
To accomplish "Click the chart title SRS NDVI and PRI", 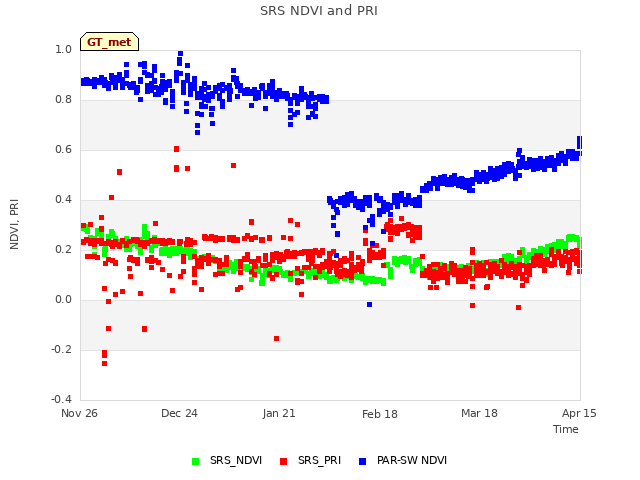I will pos(319,11).
